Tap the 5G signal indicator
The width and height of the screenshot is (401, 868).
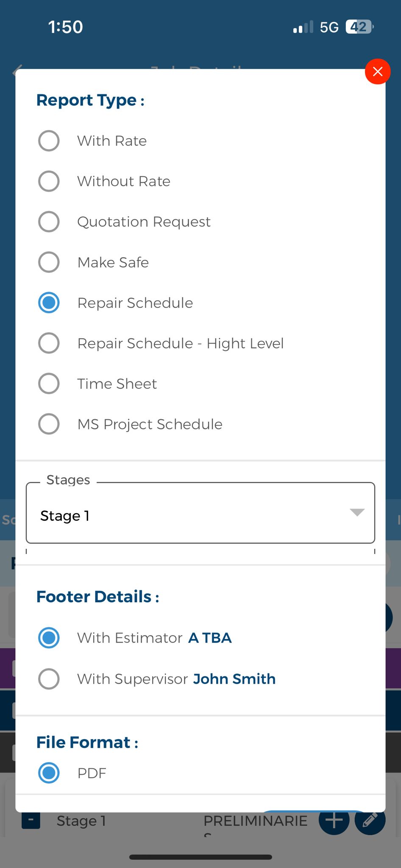point(329,28)
